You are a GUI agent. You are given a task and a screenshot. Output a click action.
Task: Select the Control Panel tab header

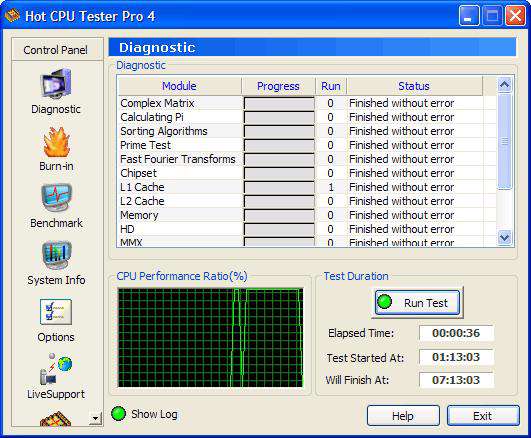tap(57, 49)
